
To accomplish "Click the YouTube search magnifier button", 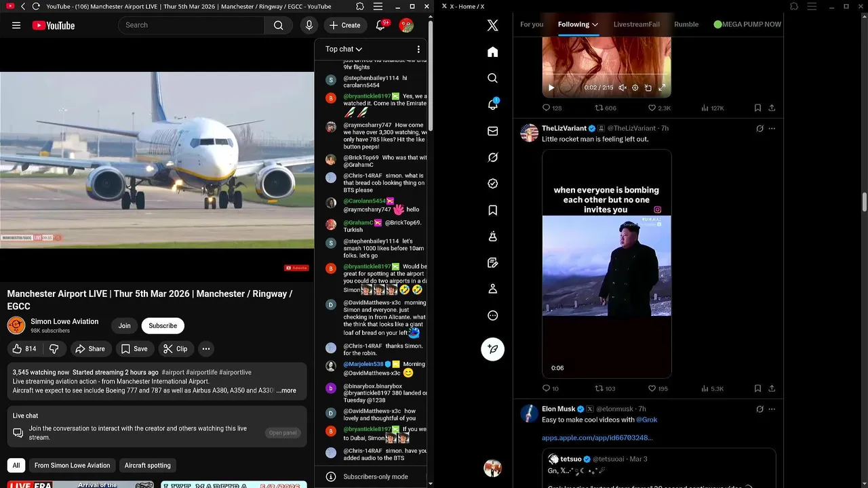I will 278,25.
